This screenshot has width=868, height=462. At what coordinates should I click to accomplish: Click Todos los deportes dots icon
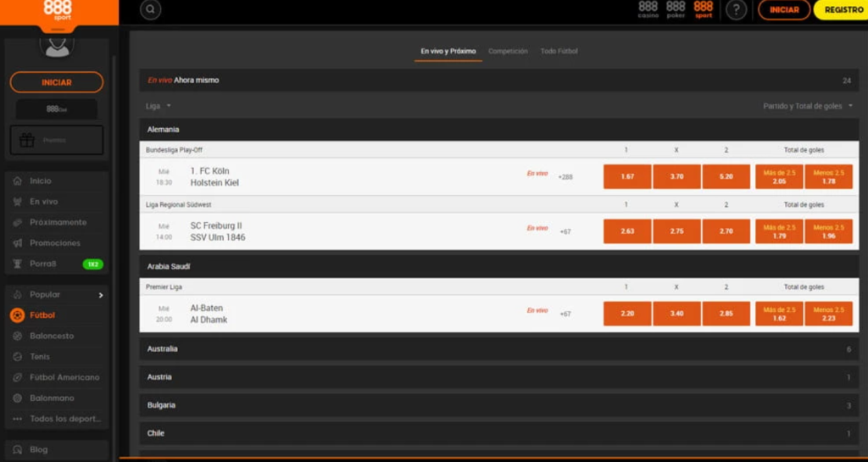pyautogui.click(x=17, y=419)
